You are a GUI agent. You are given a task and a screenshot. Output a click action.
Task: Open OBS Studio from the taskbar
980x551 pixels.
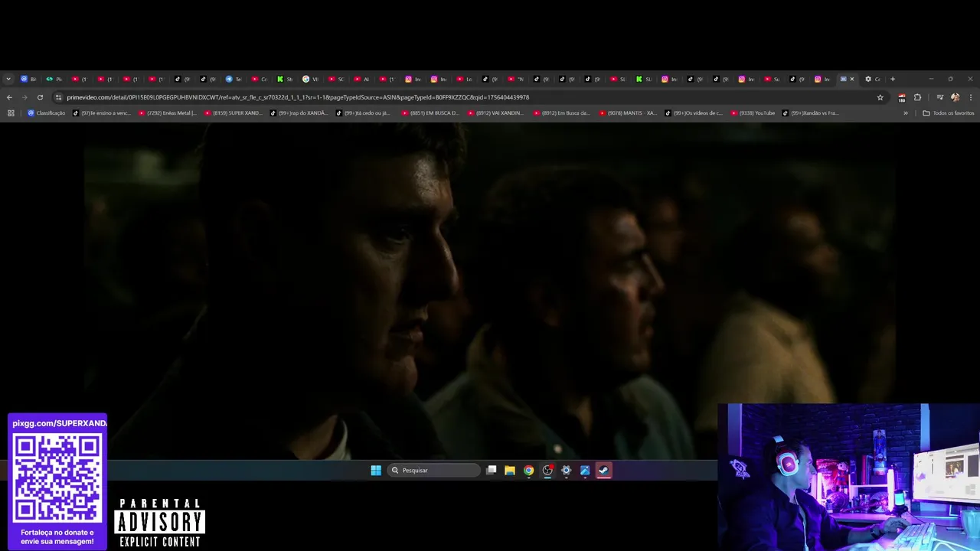(x=547, y=471)
